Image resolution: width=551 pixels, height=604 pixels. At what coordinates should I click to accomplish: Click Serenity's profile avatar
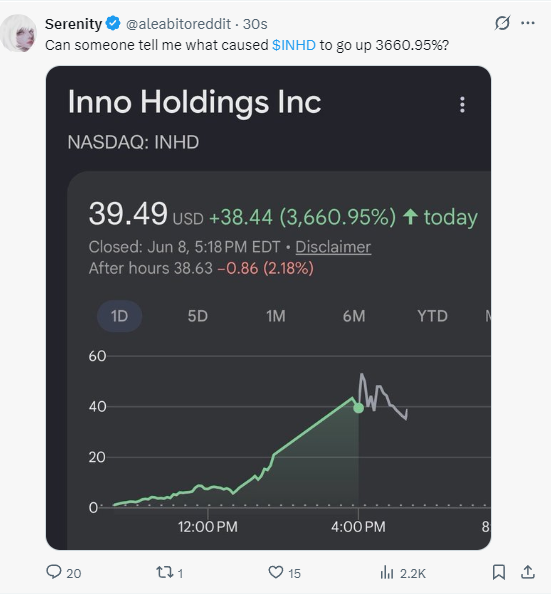[x=18, y=33]
